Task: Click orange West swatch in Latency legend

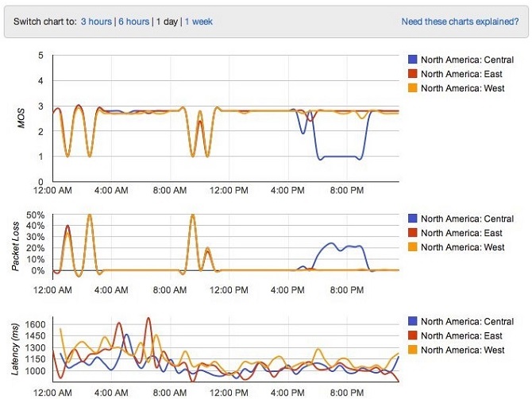Action: coord(413,350)
